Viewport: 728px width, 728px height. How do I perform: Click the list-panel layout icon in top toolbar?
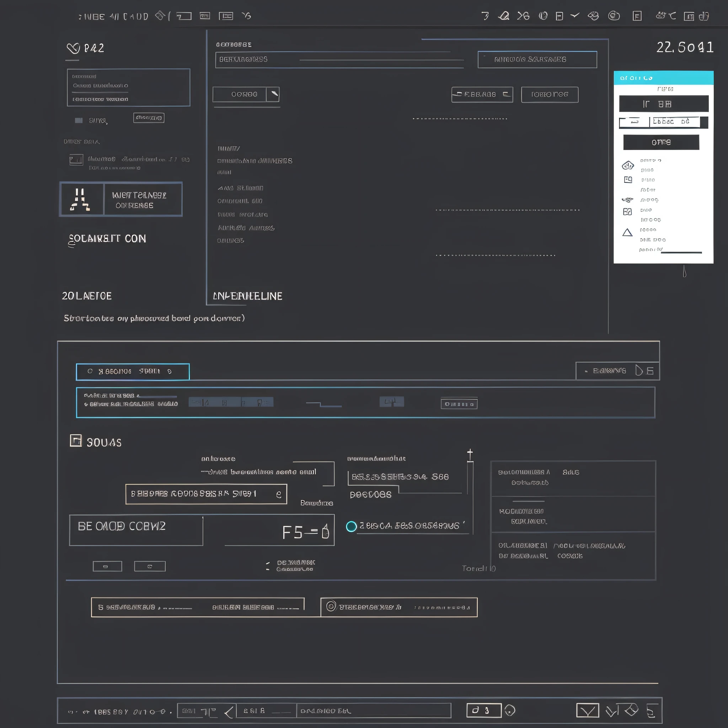tap(226, 16)
